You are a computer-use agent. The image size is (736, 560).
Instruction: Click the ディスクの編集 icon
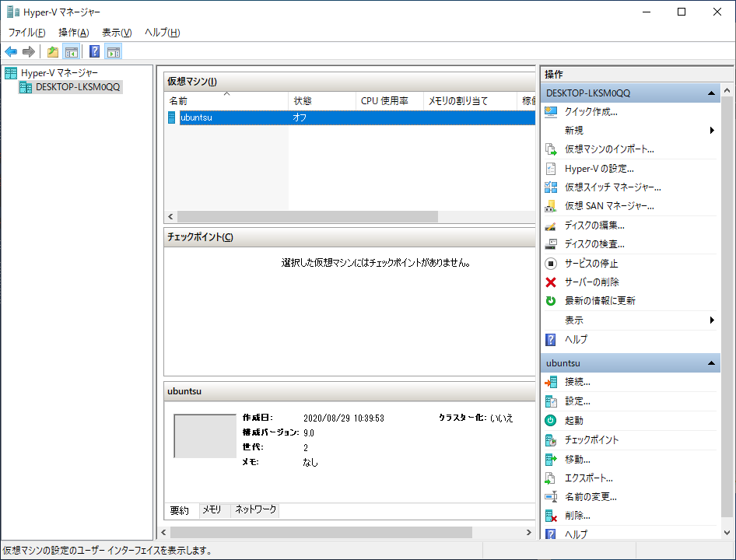click(551, 226)
